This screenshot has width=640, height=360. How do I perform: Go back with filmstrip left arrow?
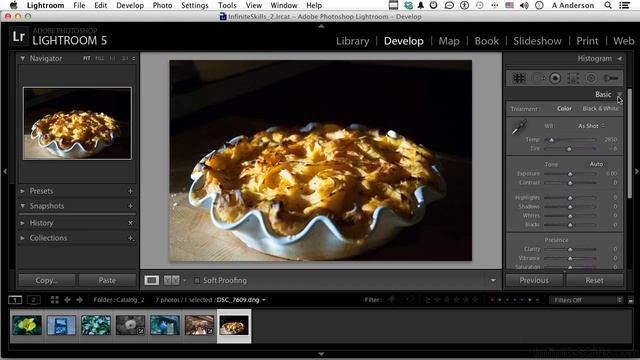tap(67, 300)
